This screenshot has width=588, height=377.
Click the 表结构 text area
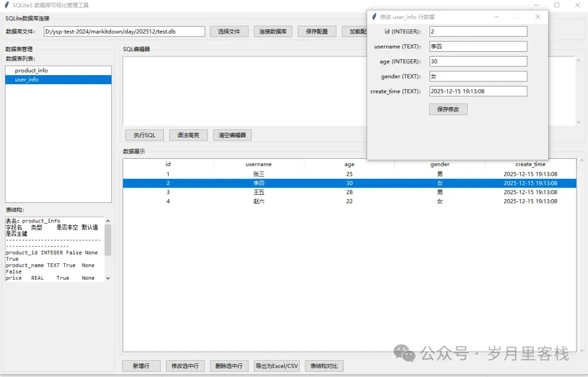(55, 249)
